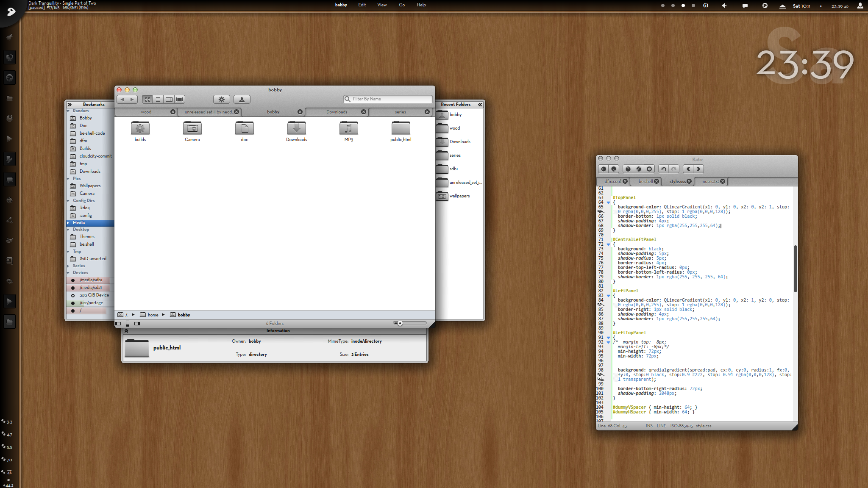
Task: Close the dfm.conf tab in Kate
Action: [x=625, y=181]
